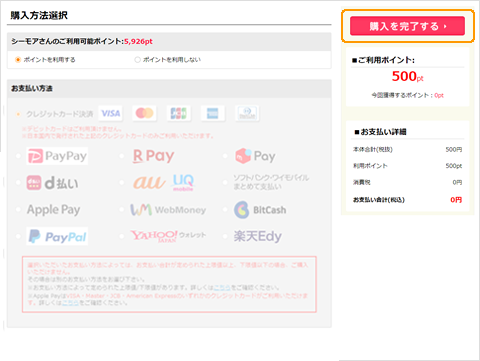Open the first こちら limits link
The height and width of the screenshot is (361, 480).
[x=222, y=287]
